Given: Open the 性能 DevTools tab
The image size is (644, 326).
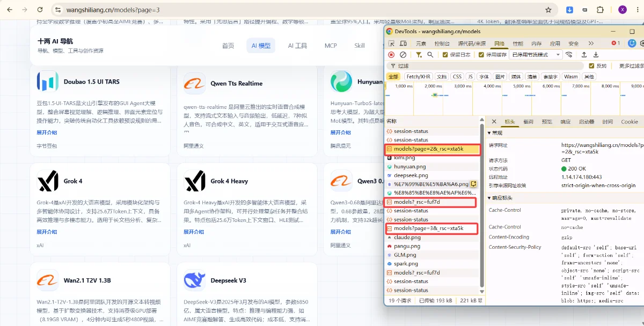Looking at the screenshot, I should (x=518, y=43).
